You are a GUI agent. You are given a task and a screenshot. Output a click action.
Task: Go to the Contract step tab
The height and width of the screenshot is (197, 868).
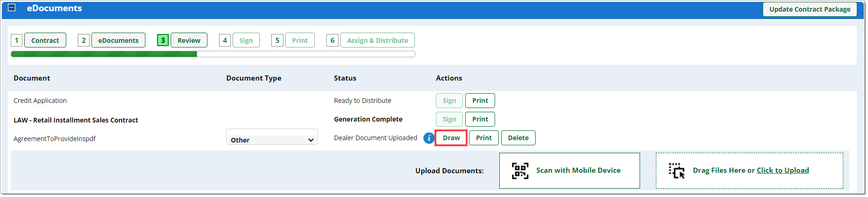click(45, 40)
